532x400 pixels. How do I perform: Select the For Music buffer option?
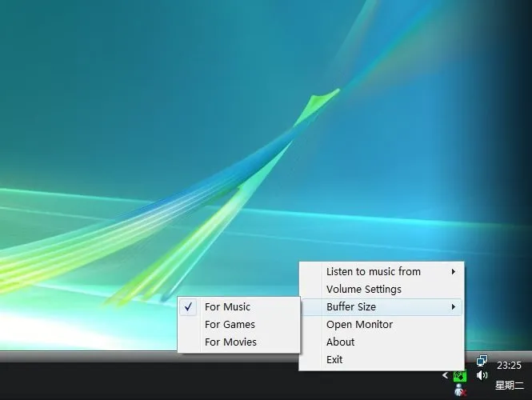(239, 306)
